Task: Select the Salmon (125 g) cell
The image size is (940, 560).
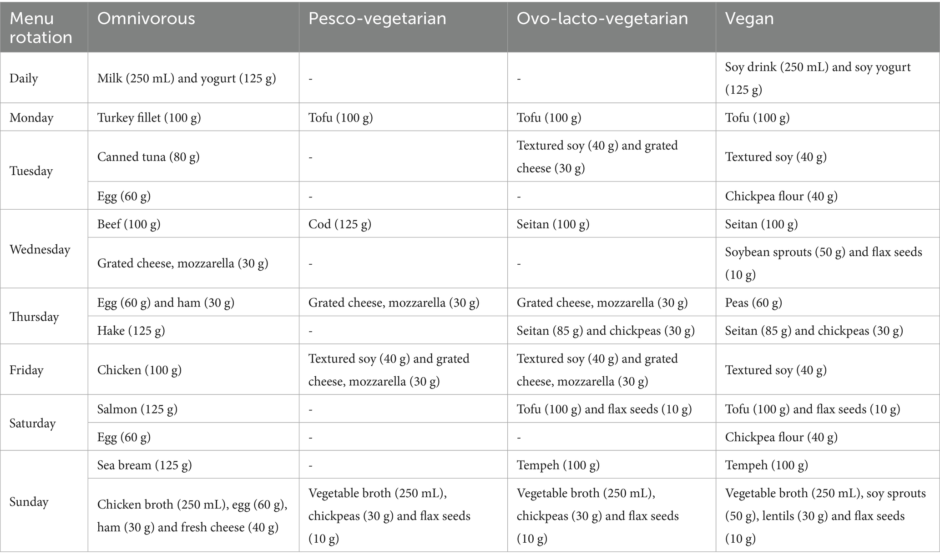Action: point(137,409)
